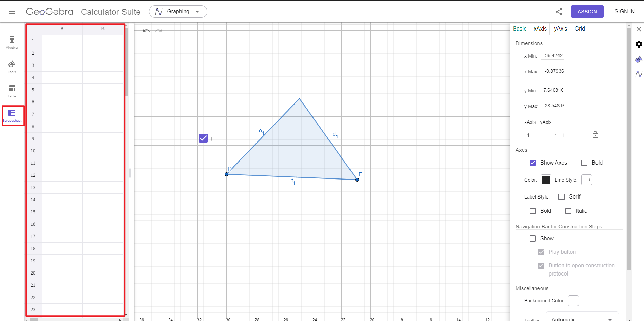Click the yAxis ratio input field

[x=571, y=135]
